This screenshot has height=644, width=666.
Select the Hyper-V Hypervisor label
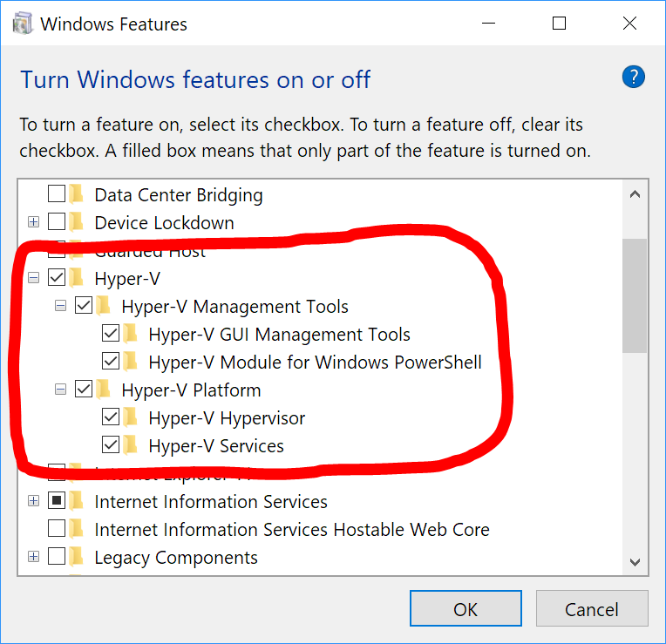pyautogui.click(x=227, y=418)
